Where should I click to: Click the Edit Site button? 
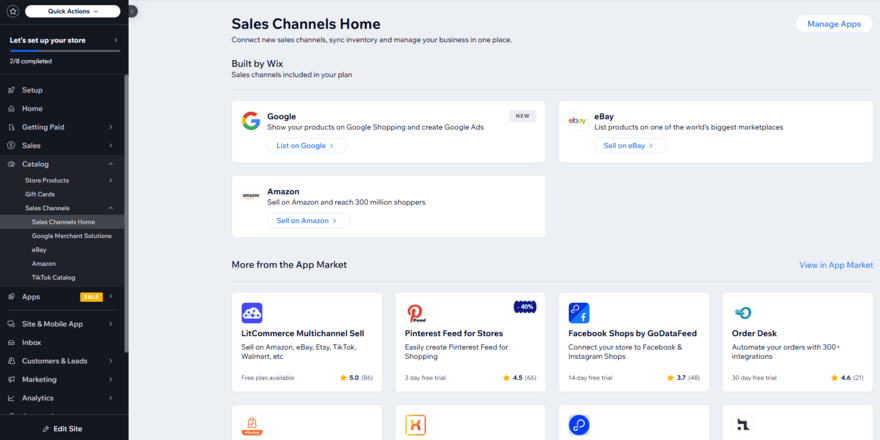[x=63, y=429]
